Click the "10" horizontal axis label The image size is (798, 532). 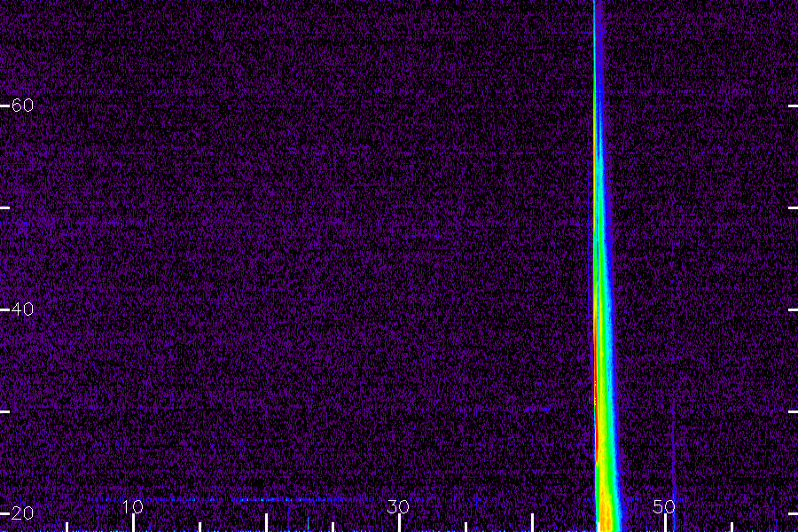click(133, 506)
